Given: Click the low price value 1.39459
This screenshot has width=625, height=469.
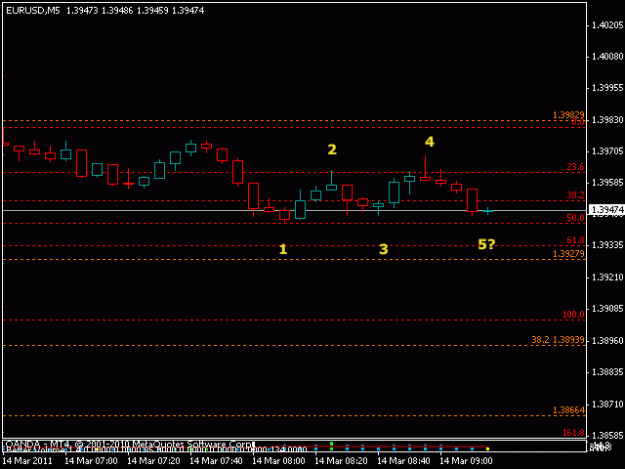Looking at the screenshot, I should (x=152, y=11).
